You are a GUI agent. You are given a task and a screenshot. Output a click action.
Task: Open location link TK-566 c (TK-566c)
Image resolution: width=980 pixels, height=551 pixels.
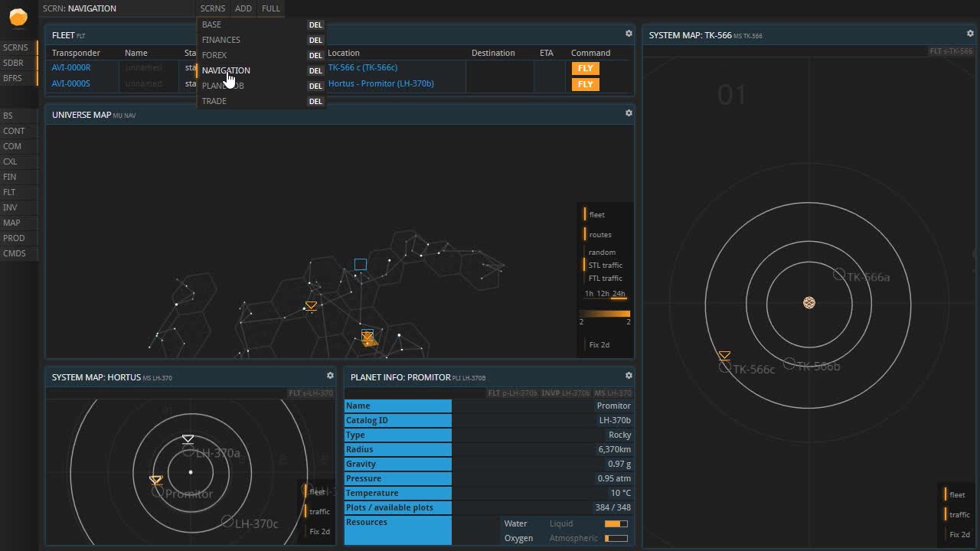363,67
